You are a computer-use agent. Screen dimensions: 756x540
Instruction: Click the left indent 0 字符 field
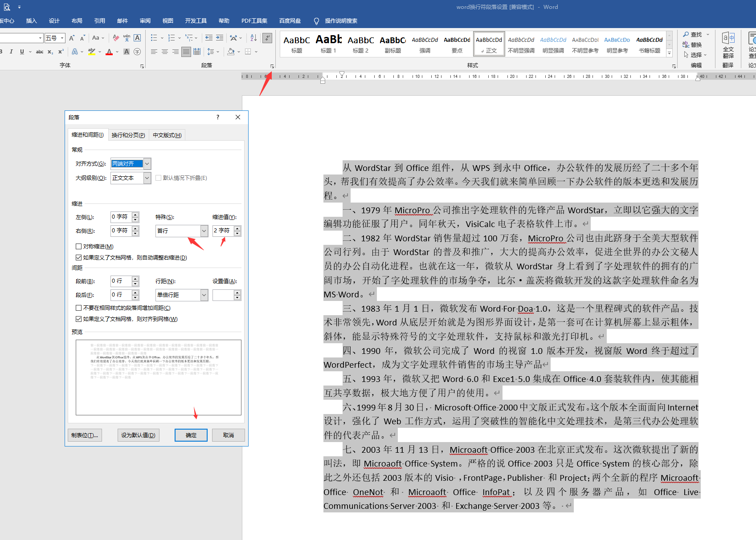(121, 217)
